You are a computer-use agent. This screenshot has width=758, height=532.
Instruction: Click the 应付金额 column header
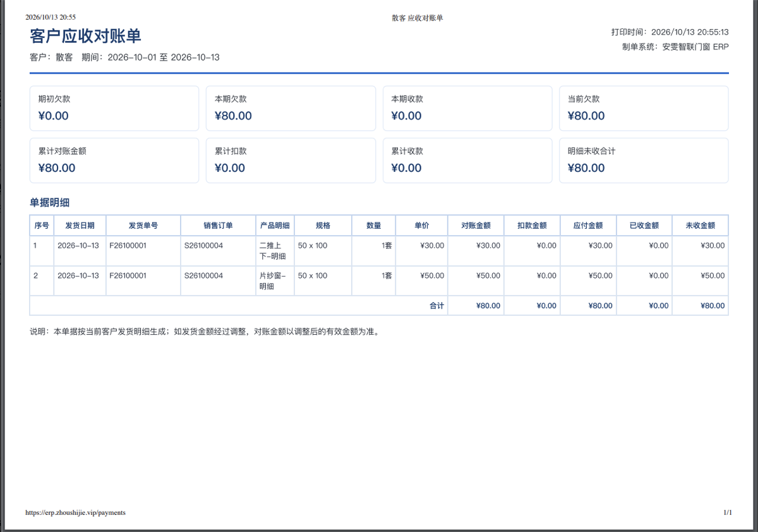point(588,226)
